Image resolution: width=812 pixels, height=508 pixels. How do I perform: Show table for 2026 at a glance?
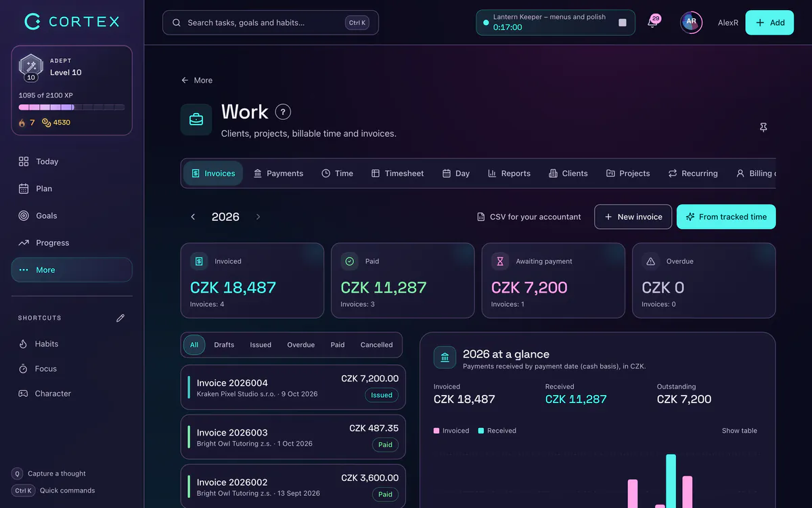tap(740, 431)
